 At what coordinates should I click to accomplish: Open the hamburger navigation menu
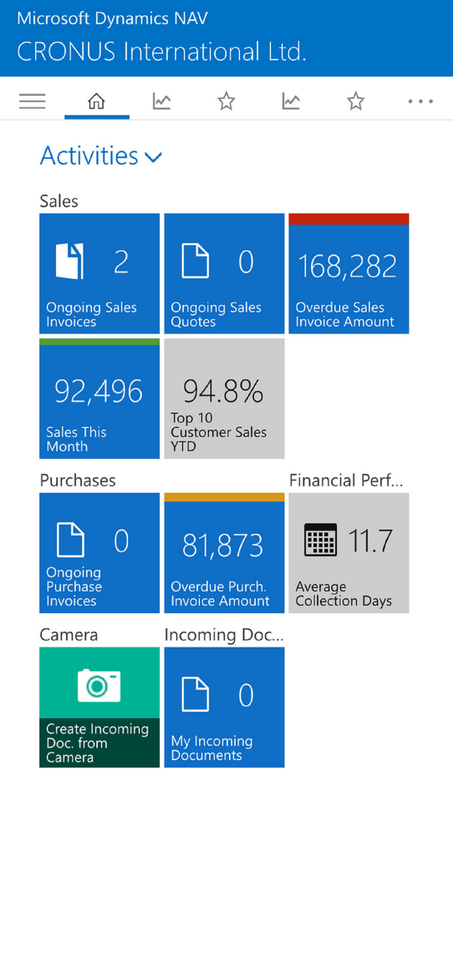click(x=32, y=101)
